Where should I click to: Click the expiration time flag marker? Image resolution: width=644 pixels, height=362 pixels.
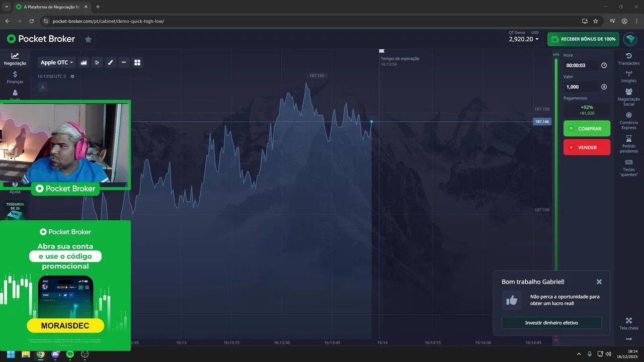(382, 51)
